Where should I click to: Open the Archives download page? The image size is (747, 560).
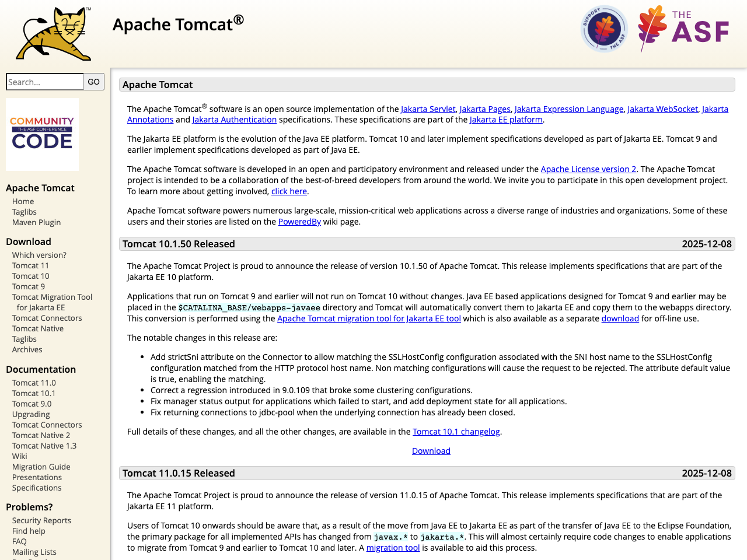27,349
